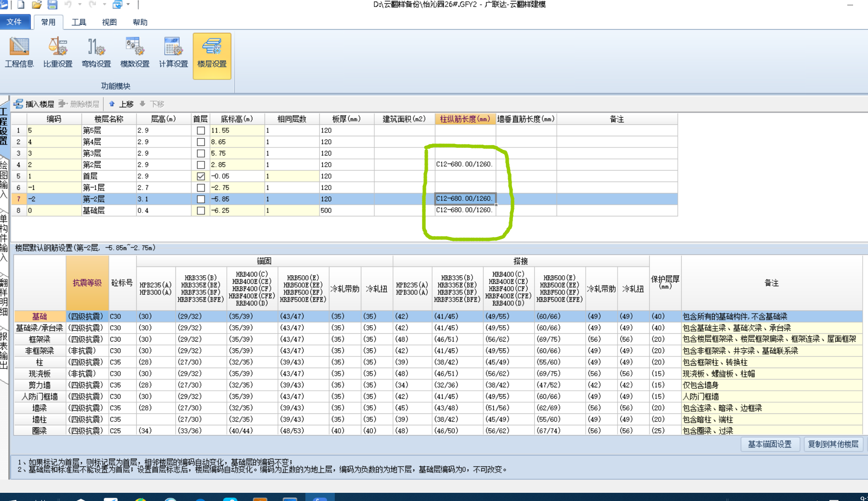
Task: Open the 文件 menu
Action: [14, 22]
